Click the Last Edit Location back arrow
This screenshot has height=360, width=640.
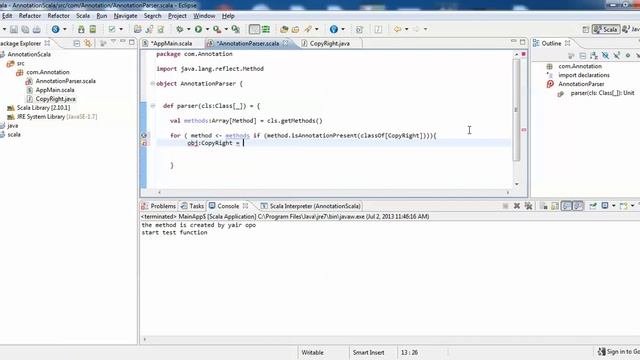(397, 29)
